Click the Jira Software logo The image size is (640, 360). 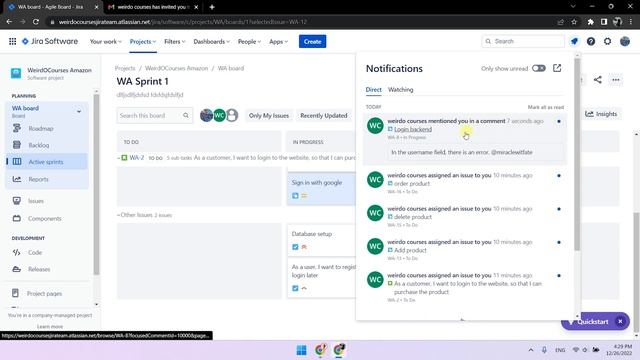50,41
